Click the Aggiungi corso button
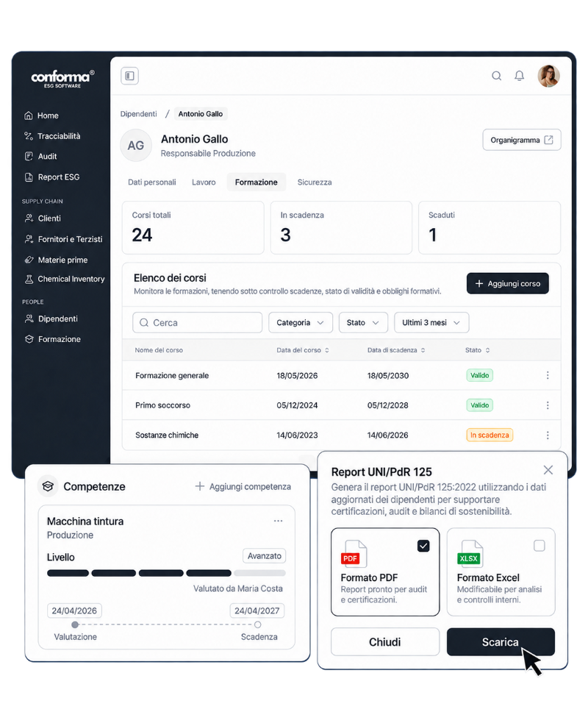Image resolution: width=588 pixels, height=712 pixels. click(x=507, y=283)
